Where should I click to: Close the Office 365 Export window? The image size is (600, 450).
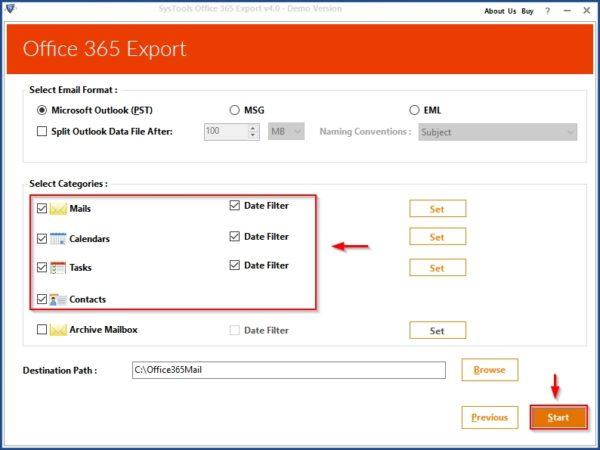click(x=587, y=11)
